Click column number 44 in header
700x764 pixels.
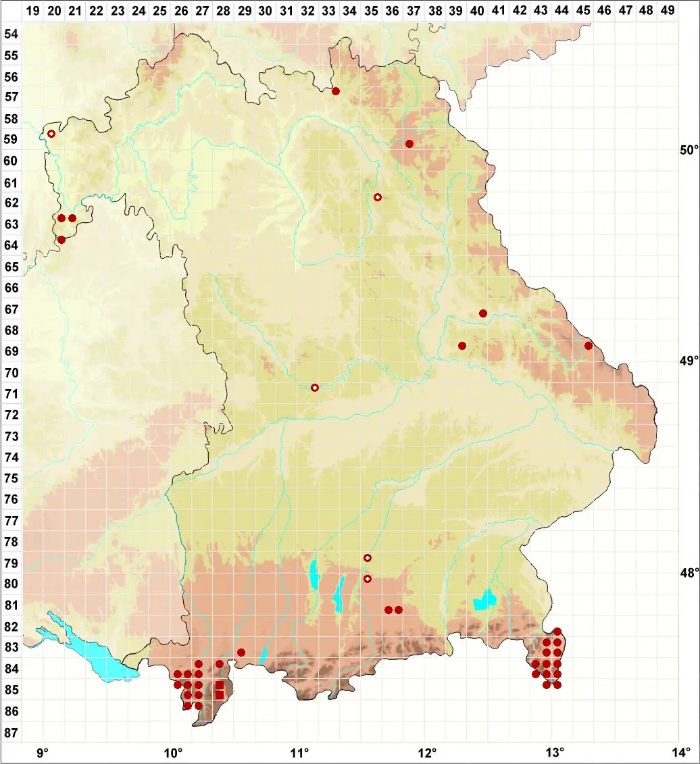click(x=561, y=10)
